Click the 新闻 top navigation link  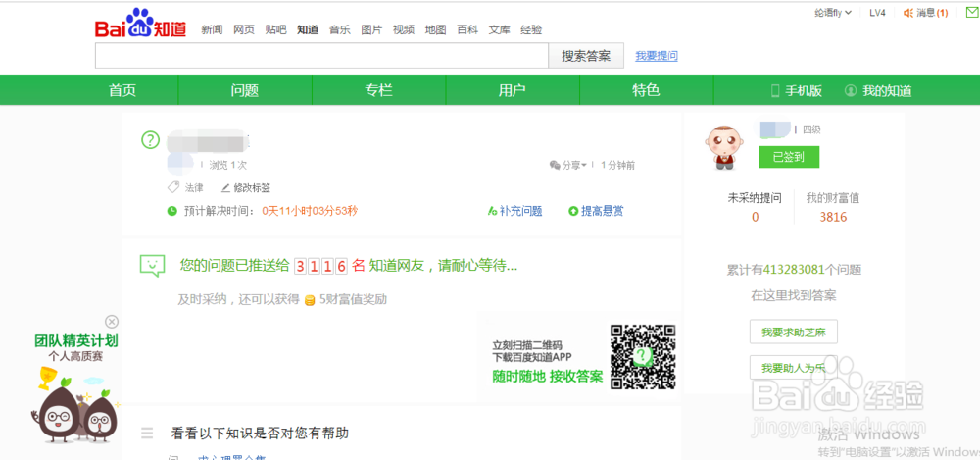coord(212,29)
